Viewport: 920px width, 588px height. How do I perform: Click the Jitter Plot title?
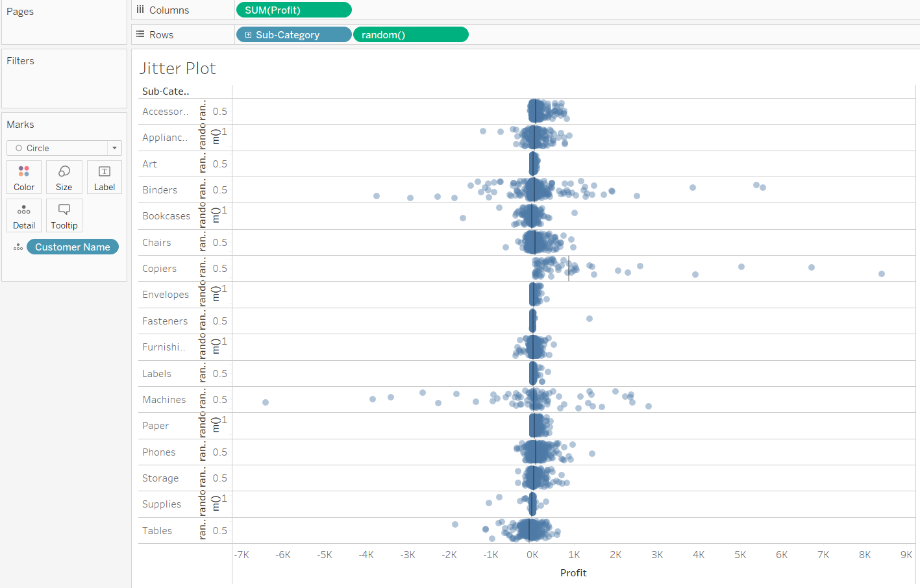[177, 68]
